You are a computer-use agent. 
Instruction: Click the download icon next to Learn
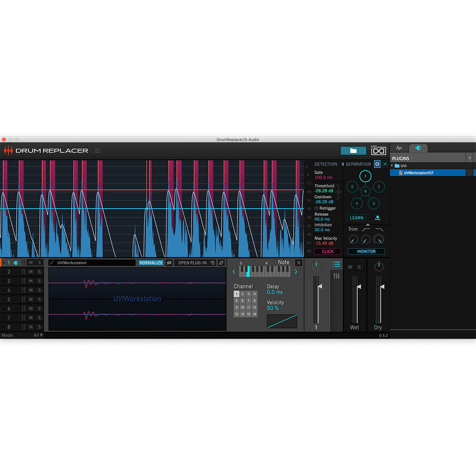click(x=377, y=218)
